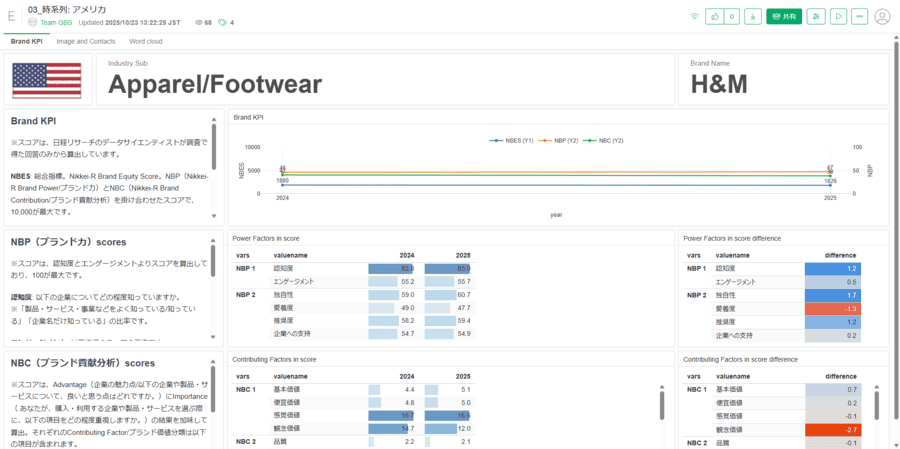This screenshot has height=449, width=900.
Task: Toggle NBES (Y1) series in chart legend
Action: coord(512,140)
